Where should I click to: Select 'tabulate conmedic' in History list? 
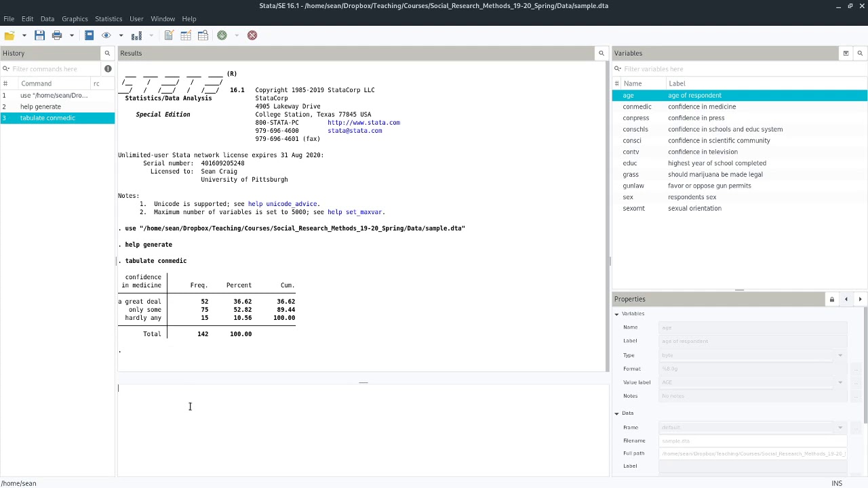58,118
